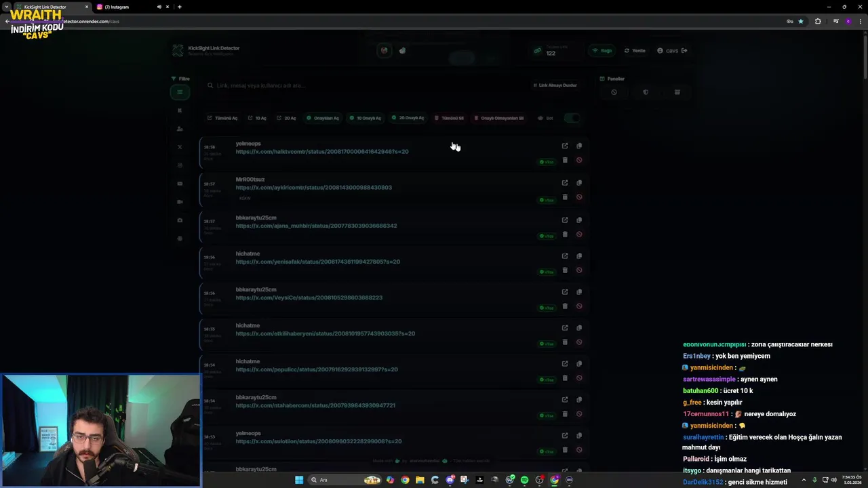The width and height of the screenshot is (868, 488).
Task: Open Spotify from the taskbar
Action: 524,480
